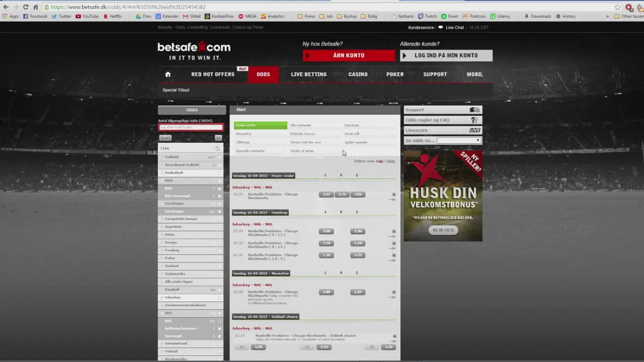Select odds 2.37 for Nashville Predators
644x362 pixels.
coord(326,194)
